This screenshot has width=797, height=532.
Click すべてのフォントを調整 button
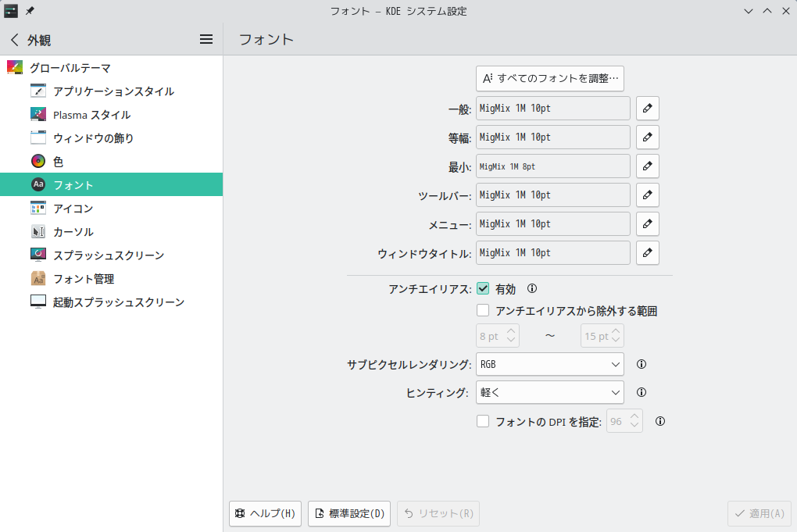click(550, 78)
